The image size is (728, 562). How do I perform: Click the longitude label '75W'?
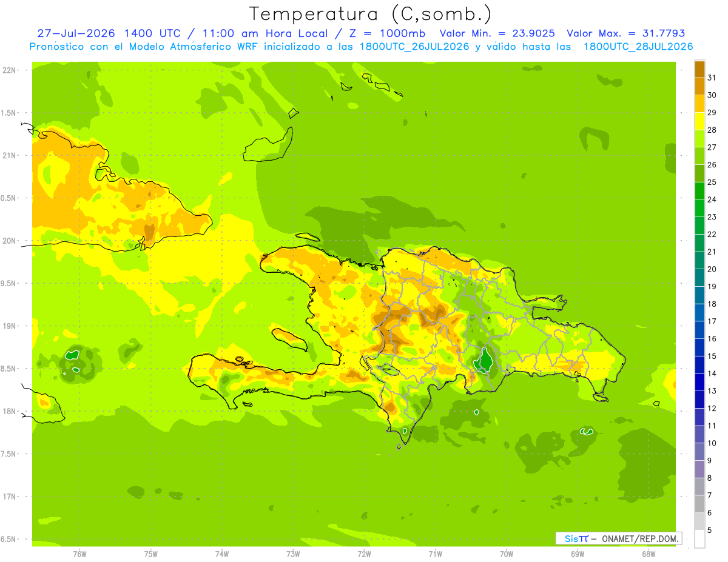pos(151,555)
